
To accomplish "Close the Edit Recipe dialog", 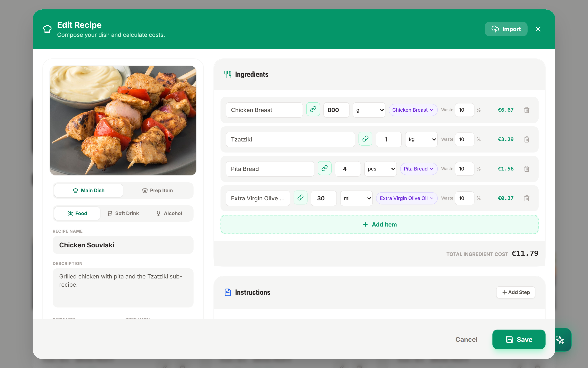I will [538, 29].
